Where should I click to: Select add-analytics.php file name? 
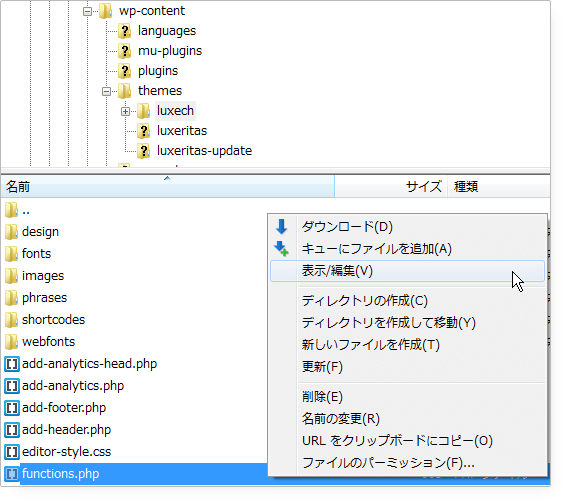(x=73, y=386)
